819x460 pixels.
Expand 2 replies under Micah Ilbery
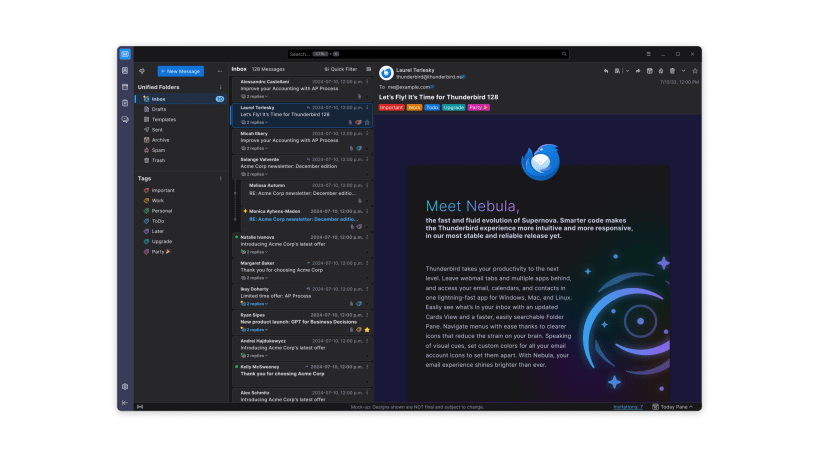pyautogui.click(x=254, y=148)
